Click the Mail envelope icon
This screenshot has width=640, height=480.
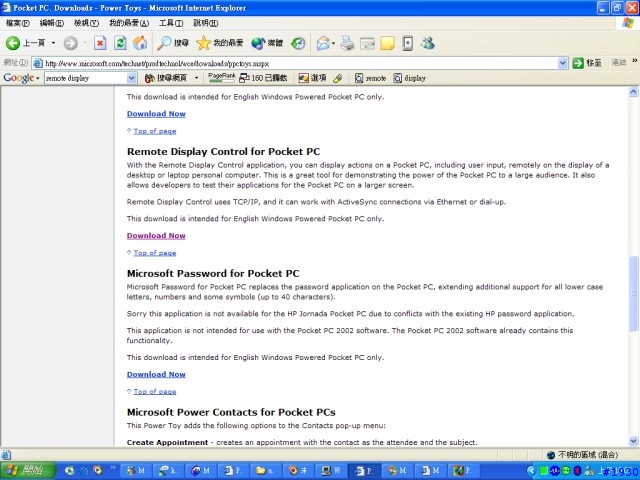323,43
